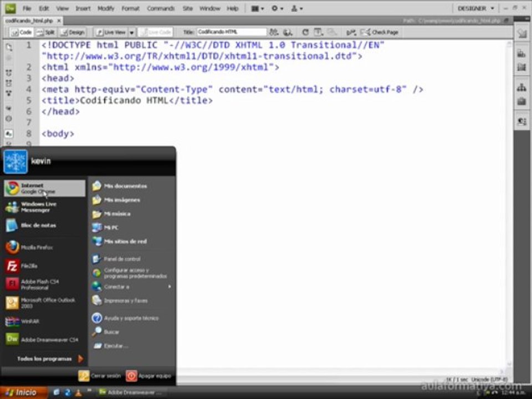532x399 pixels.
Task: Click Adobe Dreamweaver taskbar button
Action: tap(130, 392)
